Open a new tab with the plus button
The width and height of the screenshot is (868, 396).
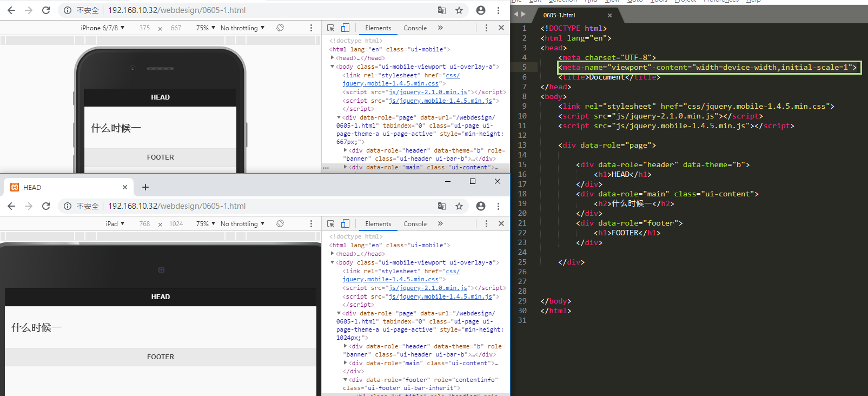[145, 187]
